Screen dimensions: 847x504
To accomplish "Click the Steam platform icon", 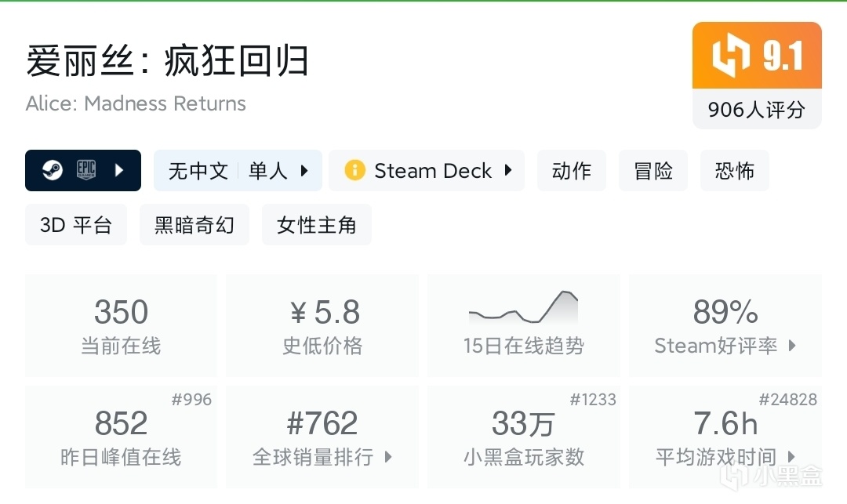I will tap(53, 170).
